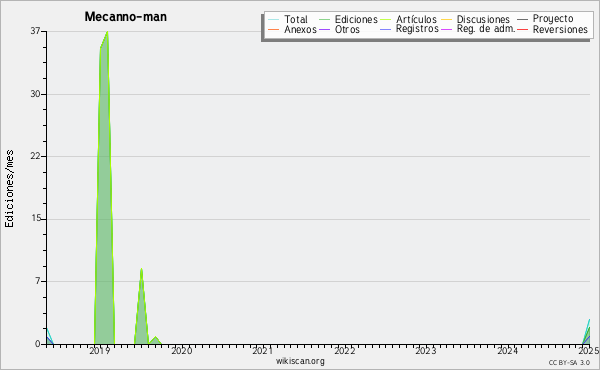Click the y-axis value 22
Screen dimensions: 600x370
(36, 156)
